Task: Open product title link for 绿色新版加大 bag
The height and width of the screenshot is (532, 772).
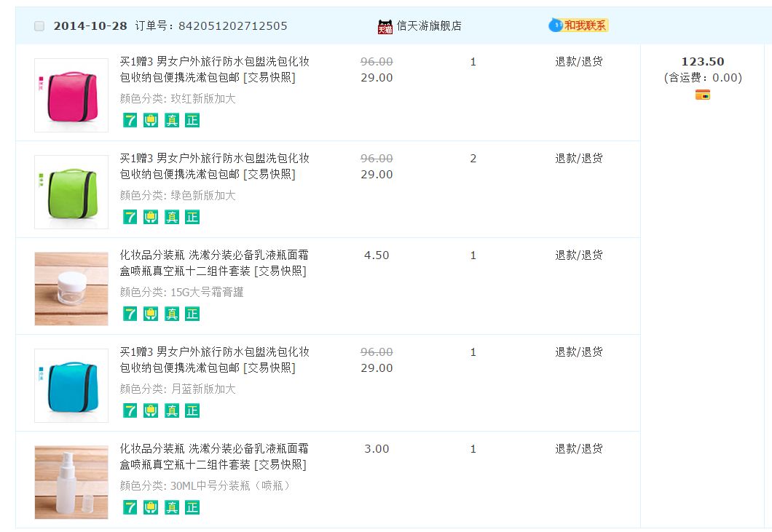Action: [215, 167]
